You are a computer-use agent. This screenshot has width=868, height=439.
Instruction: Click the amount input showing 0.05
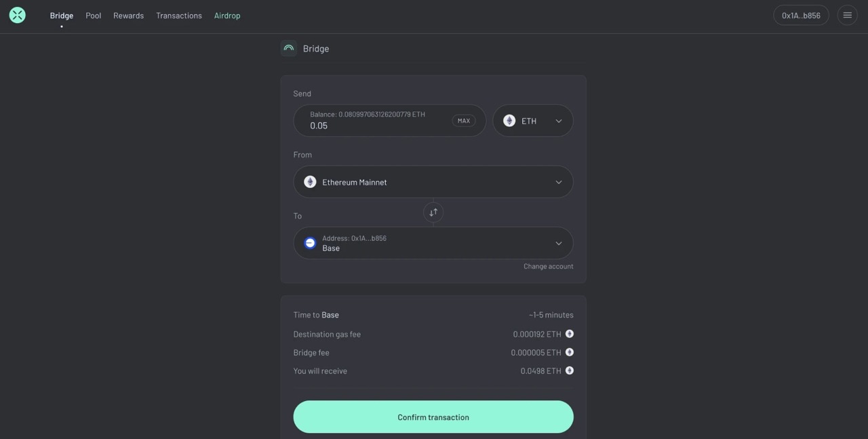click(319, 125)
